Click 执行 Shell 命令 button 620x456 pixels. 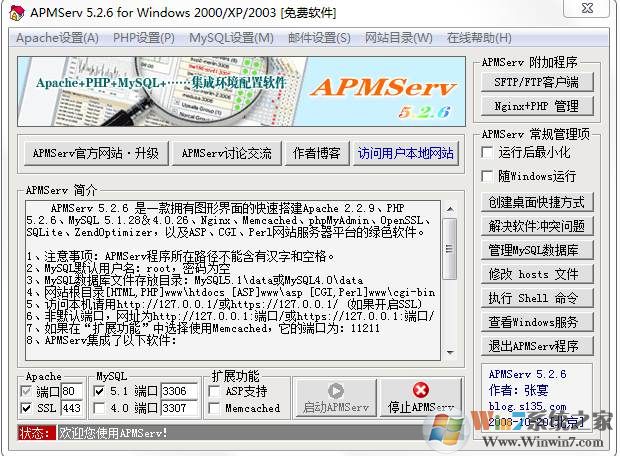point(537,298)
